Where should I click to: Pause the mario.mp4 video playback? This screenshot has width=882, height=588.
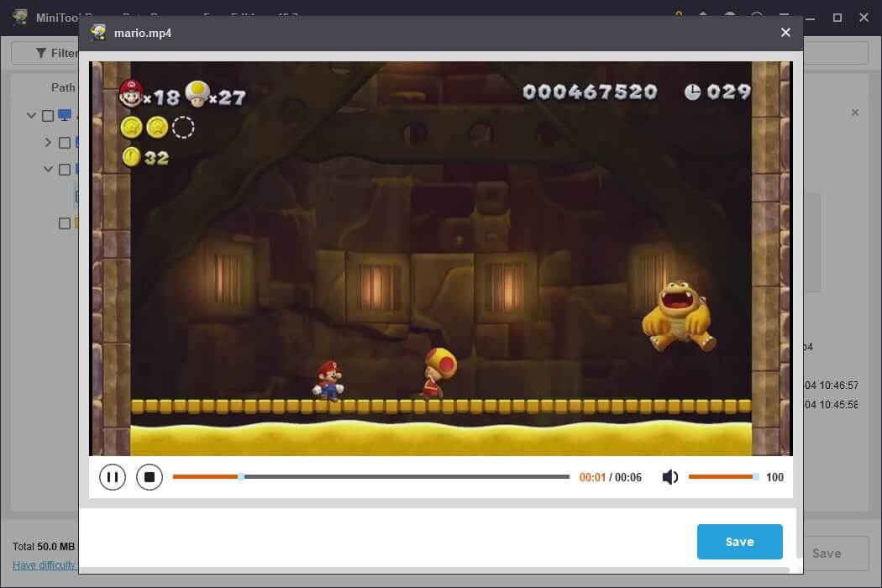tap(113, 476)
